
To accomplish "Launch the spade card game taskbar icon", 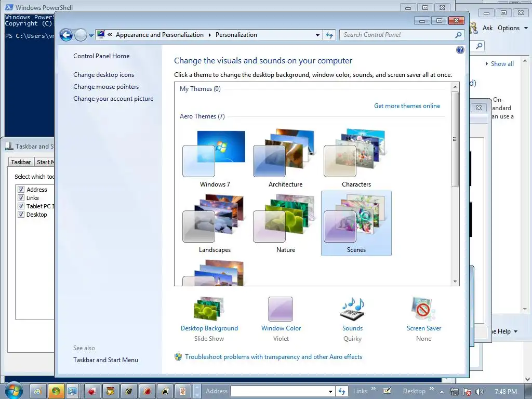I will [x=165, y=391].
